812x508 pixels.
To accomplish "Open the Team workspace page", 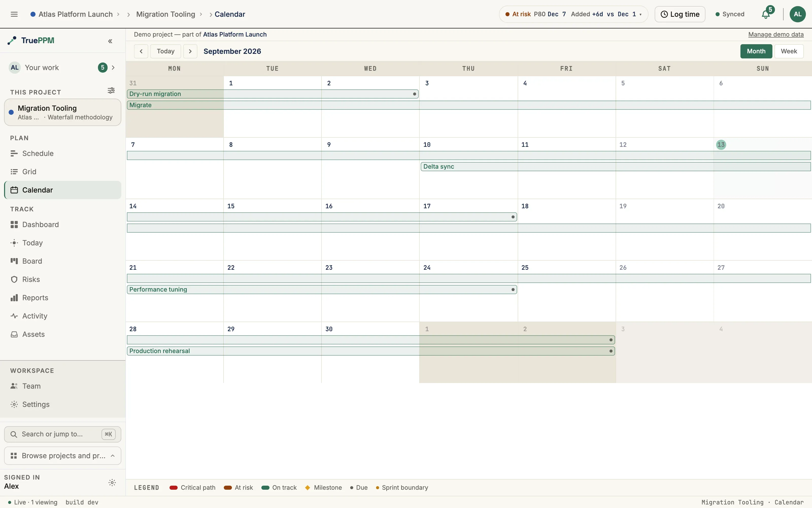I will pos(63,386).
